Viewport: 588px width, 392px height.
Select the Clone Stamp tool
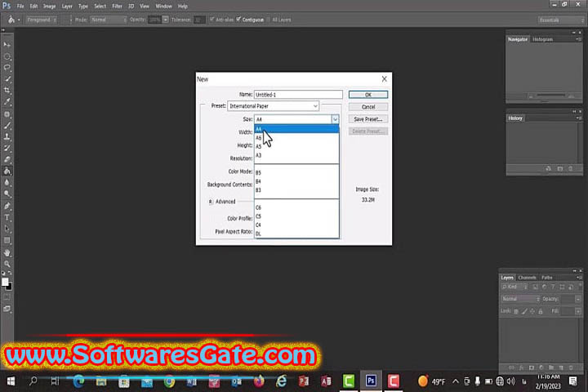pos(7,137)
